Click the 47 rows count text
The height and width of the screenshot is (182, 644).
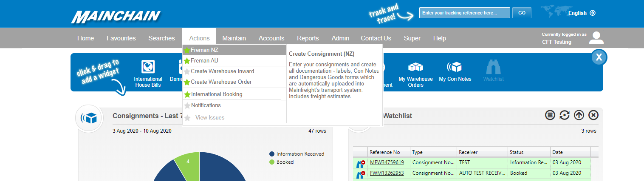coord(317,131)
